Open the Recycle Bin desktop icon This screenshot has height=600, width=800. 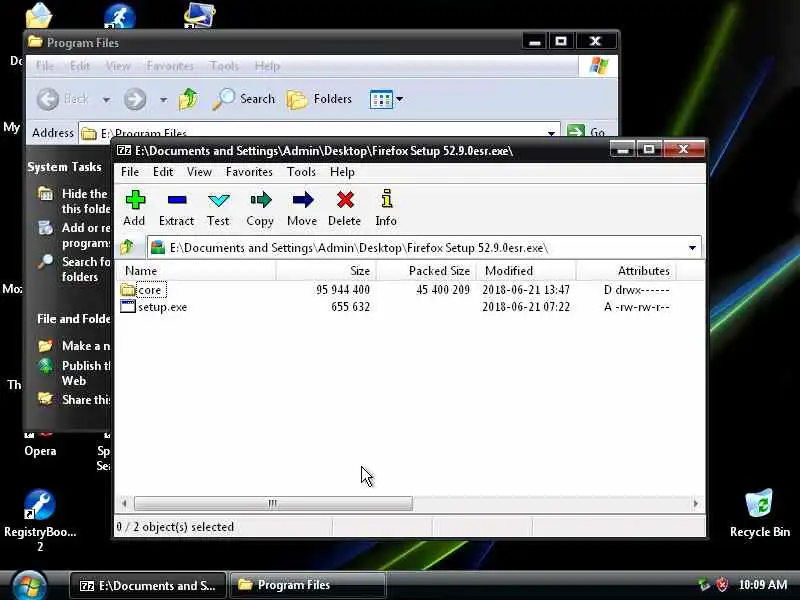tap(759, 512)
